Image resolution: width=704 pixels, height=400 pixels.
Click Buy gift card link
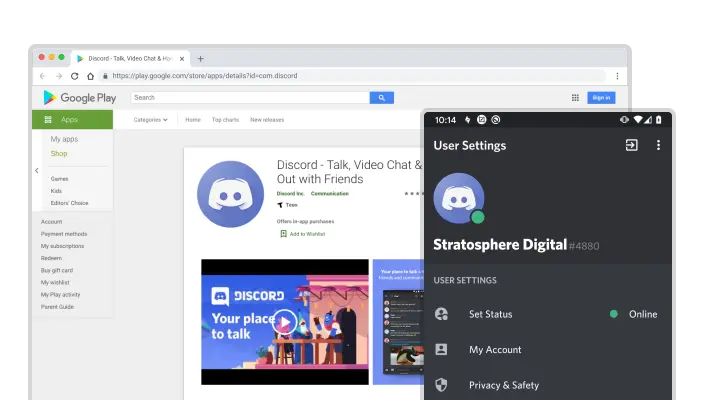[57, 270]
